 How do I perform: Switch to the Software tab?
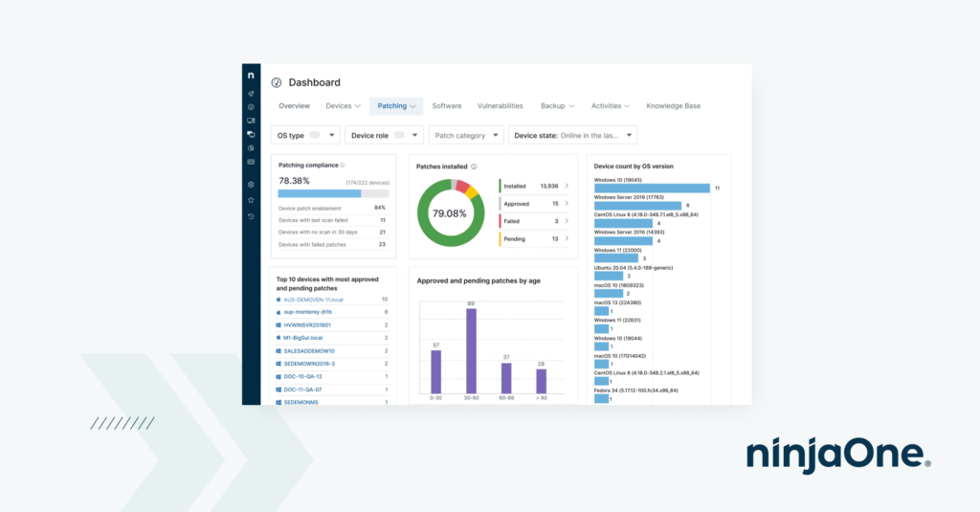447,106
